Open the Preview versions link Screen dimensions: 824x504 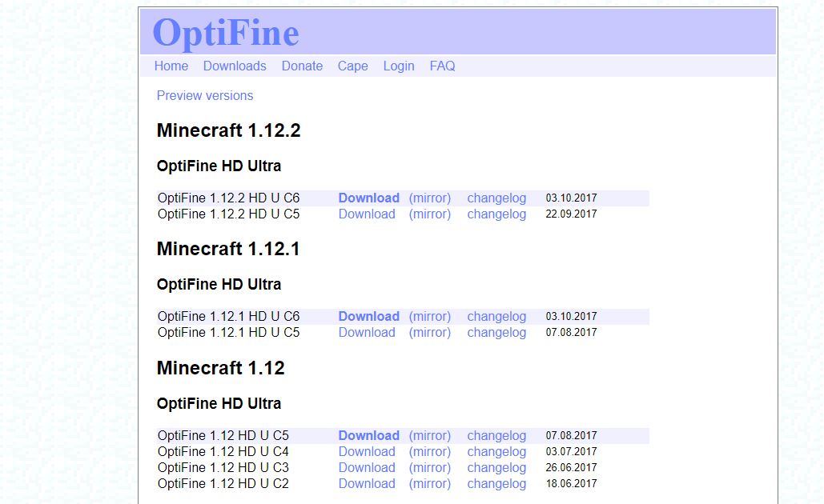(x=205, y=95)
